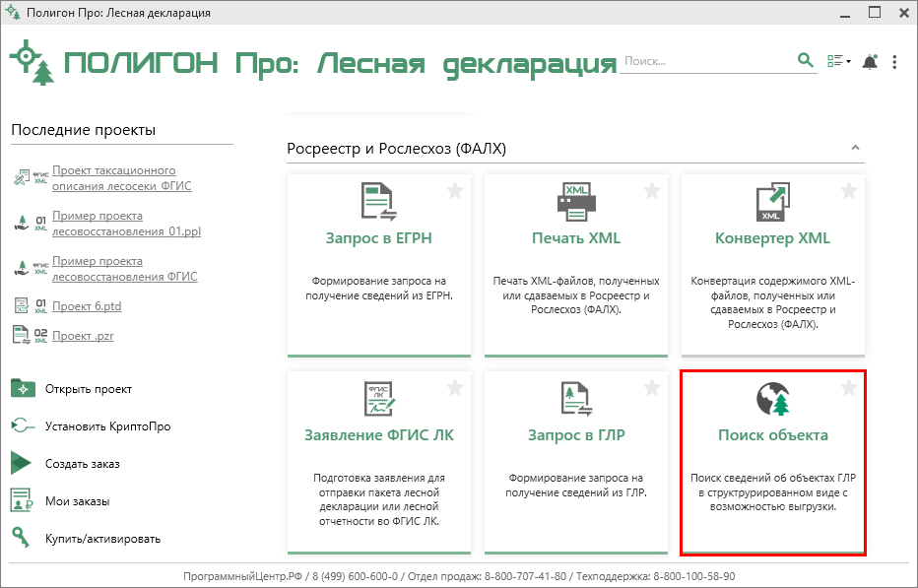The width and height of the screenshot is (918, 588).
Task: Open Пример проекта лесовосстановления 01.ppl link
Action: pos(126,224)
